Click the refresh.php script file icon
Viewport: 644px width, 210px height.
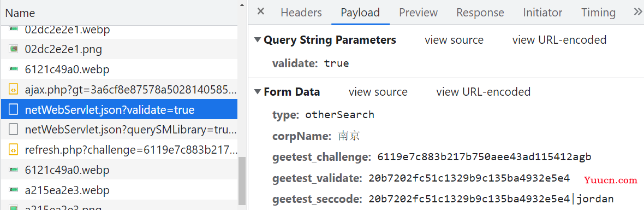pos(14,150)
